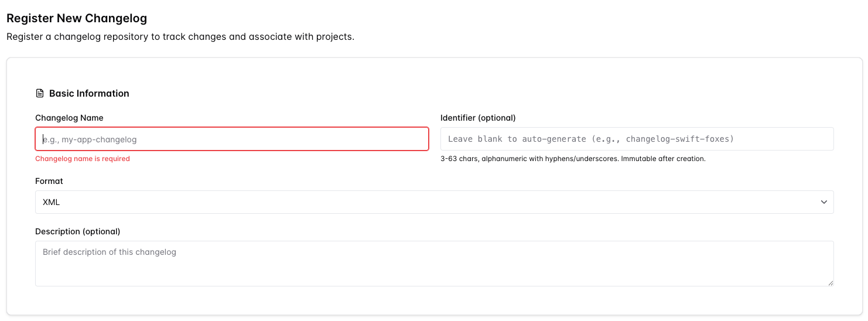Click the resize handle of Description textarea
868x321 pixels.
[x=830, y=282]
